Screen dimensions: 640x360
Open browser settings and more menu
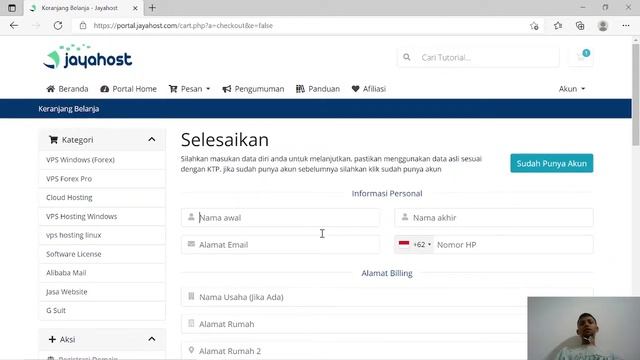[626, 26]
